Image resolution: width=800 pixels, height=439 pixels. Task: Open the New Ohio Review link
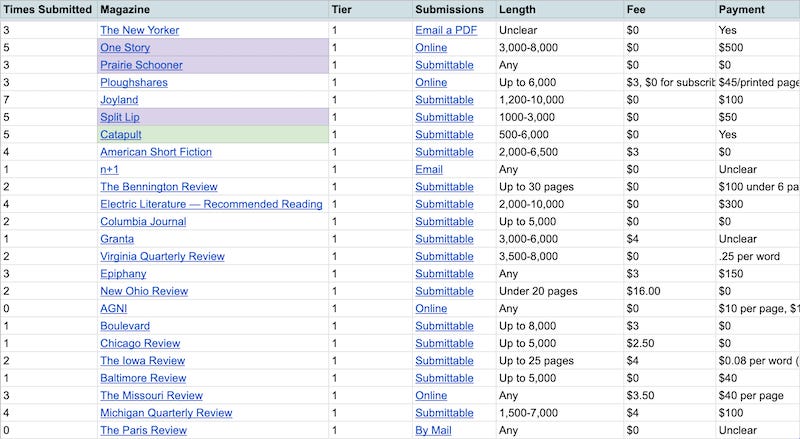144,290
